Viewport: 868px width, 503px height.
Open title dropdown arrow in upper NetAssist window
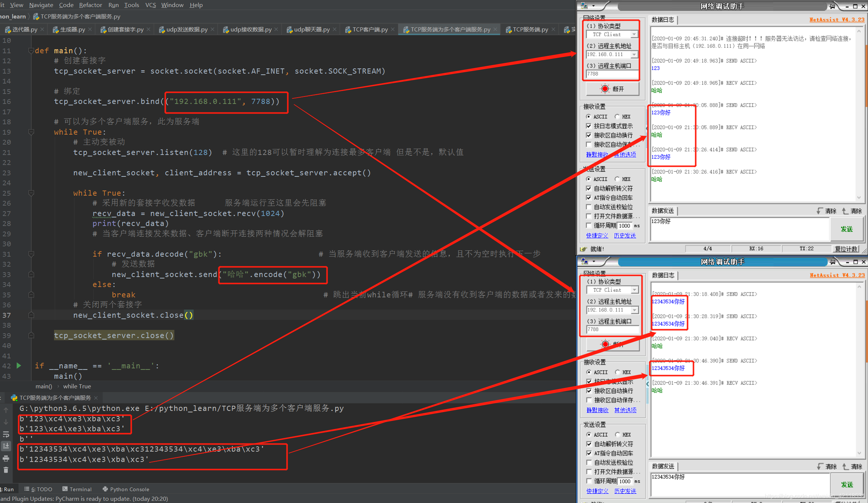pyautogui.click(x=593, y=6)
